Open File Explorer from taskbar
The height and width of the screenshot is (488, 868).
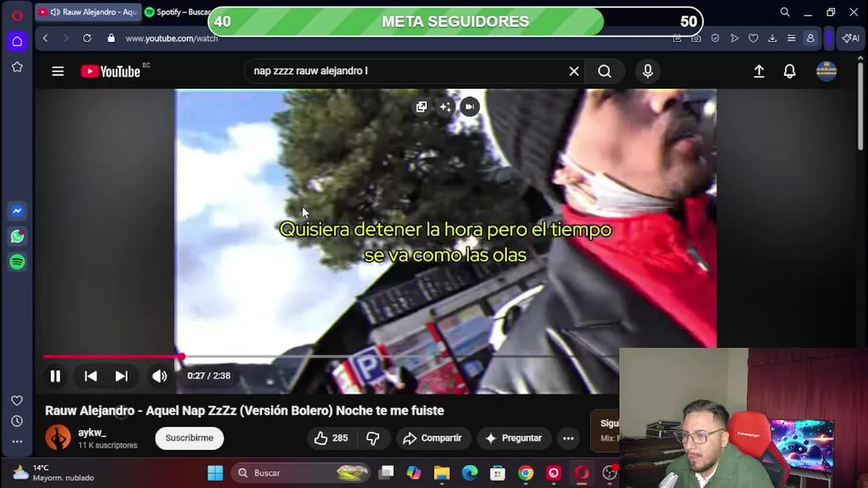[x=442, y=472]
